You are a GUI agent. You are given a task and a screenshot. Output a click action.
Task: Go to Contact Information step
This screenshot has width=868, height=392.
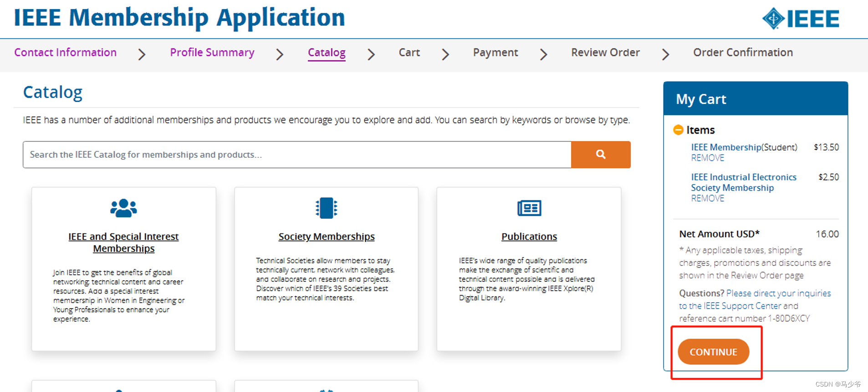66,52
